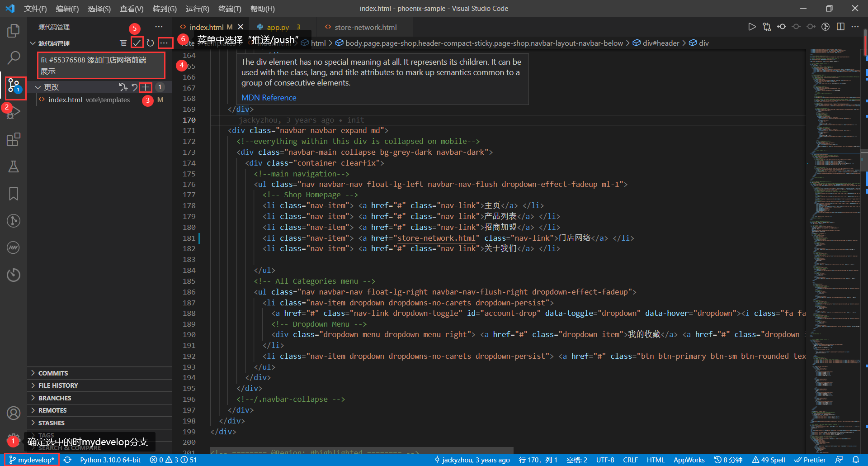Click the commit message input box

pos(101,66)
